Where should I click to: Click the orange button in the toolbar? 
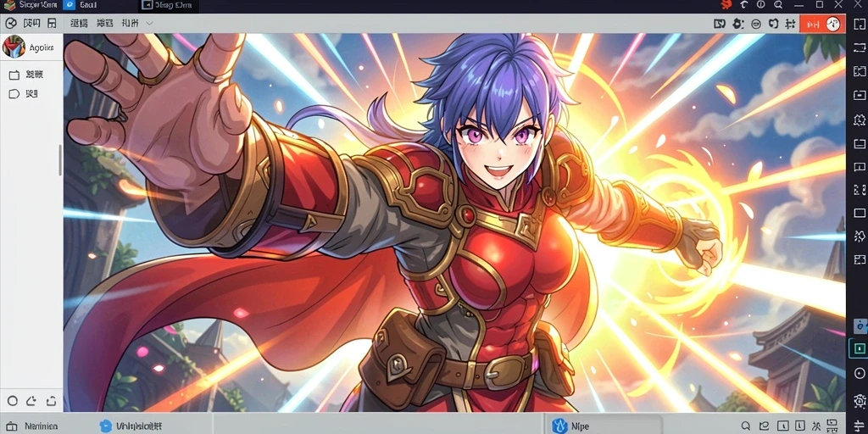tap(822, 24)
